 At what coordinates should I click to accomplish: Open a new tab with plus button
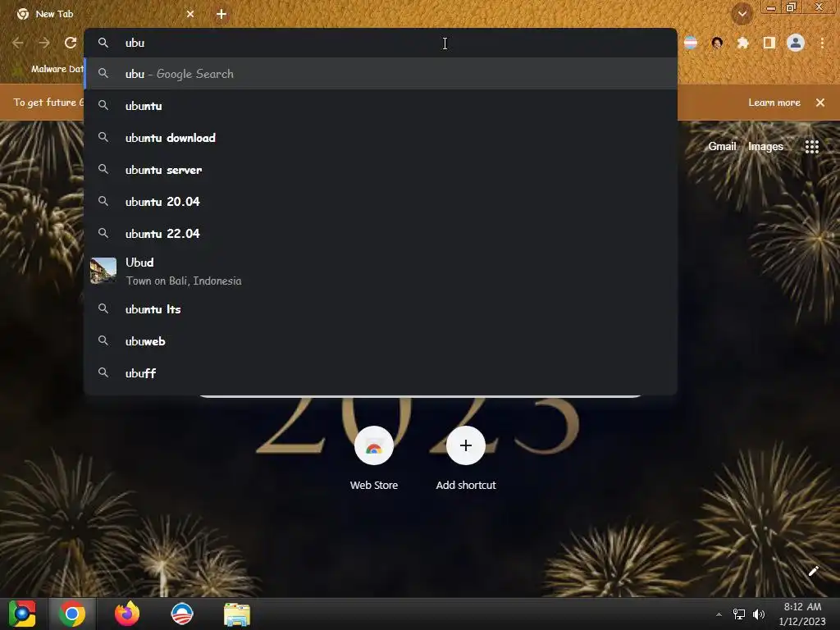pyautogui.click(x=221, y=14)
